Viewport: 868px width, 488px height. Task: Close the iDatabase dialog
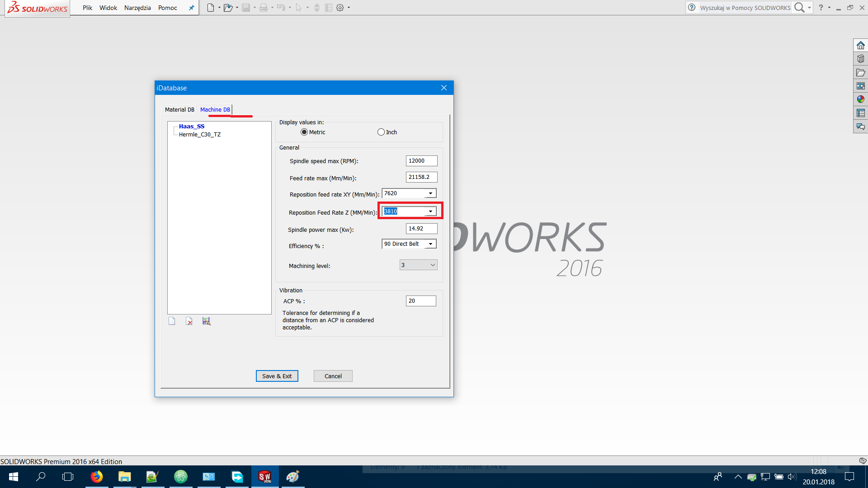coord(444,88)
